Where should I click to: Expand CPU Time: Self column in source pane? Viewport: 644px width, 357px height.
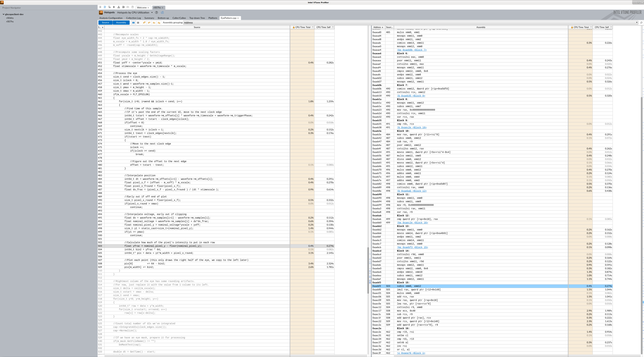[333, 27]
